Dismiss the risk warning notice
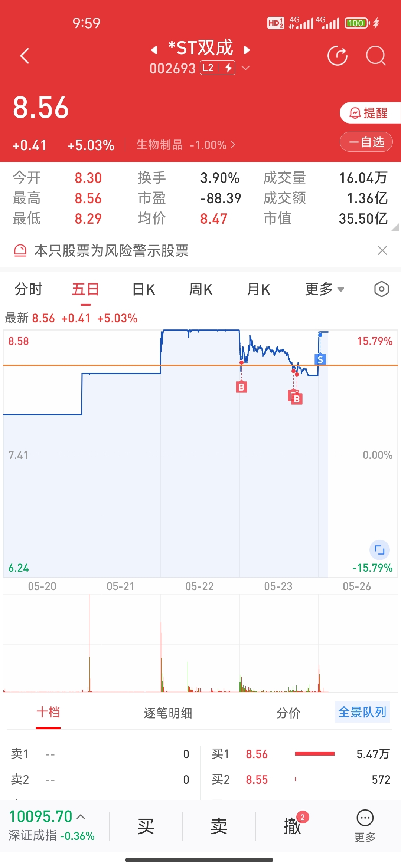401x868 pixels. click(382, 250)
